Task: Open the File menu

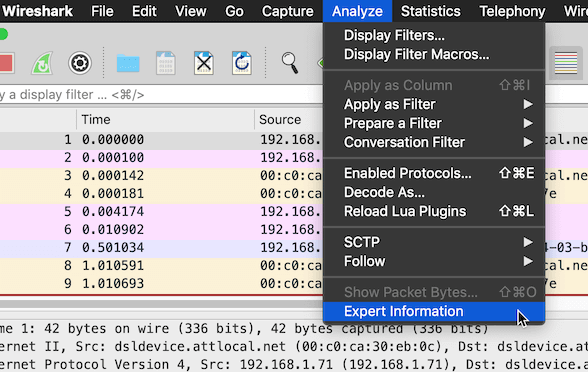Action: coord(102,11)
